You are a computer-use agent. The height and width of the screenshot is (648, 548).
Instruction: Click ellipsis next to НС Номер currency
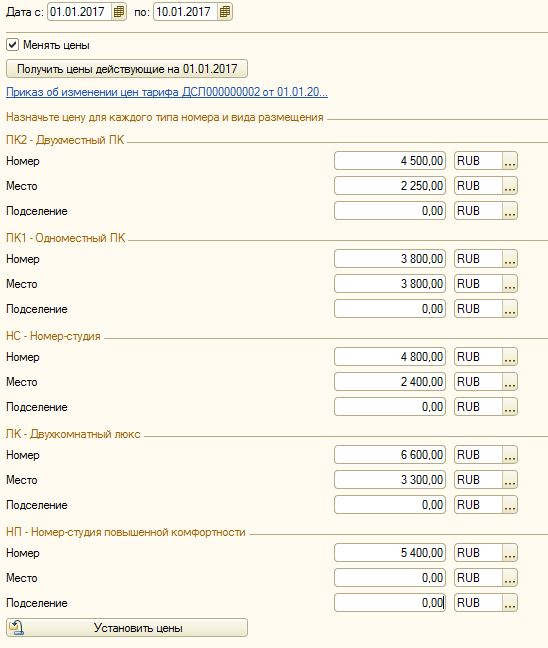pos(510,357)
